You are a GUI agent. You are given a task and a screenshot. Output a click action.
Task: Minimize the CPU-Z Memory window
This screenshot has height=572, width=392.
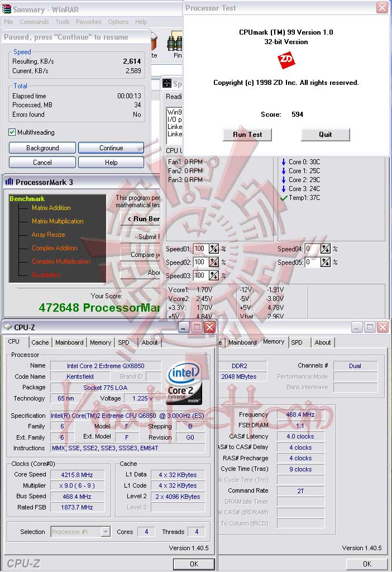point(356,327)
